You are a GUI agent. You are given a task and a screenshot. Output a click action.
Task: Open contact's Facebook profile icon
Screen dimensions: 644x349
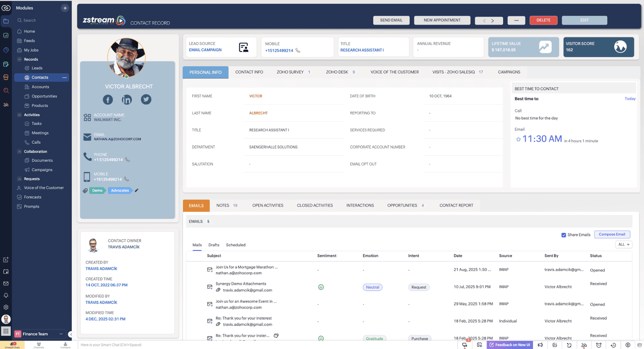[x=108, y=99]
